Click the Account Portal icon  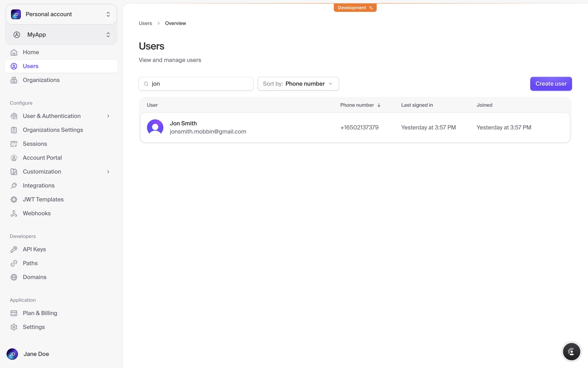coord(14,158)
